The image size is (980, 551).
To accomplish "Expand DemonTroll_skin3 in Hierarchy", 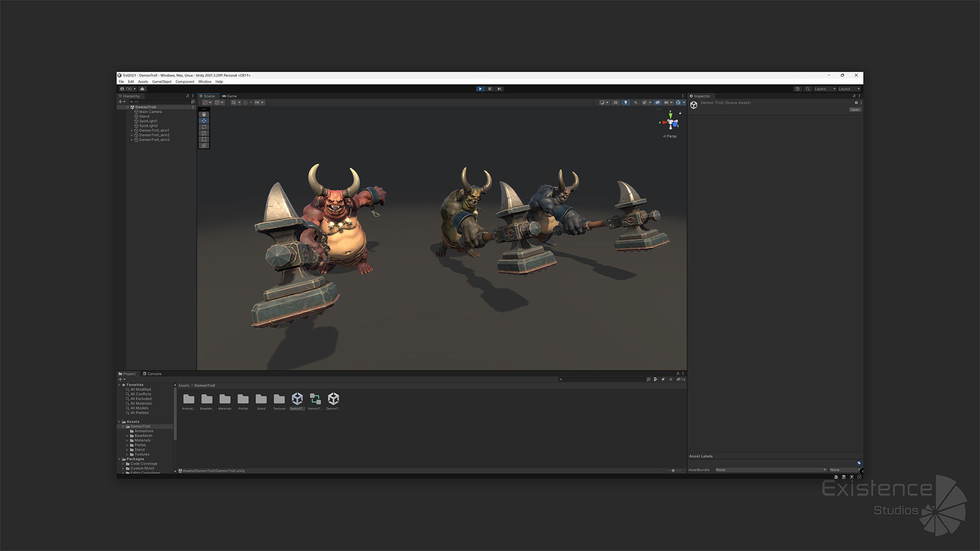I will pyautogui.click(x=132, y=140).
